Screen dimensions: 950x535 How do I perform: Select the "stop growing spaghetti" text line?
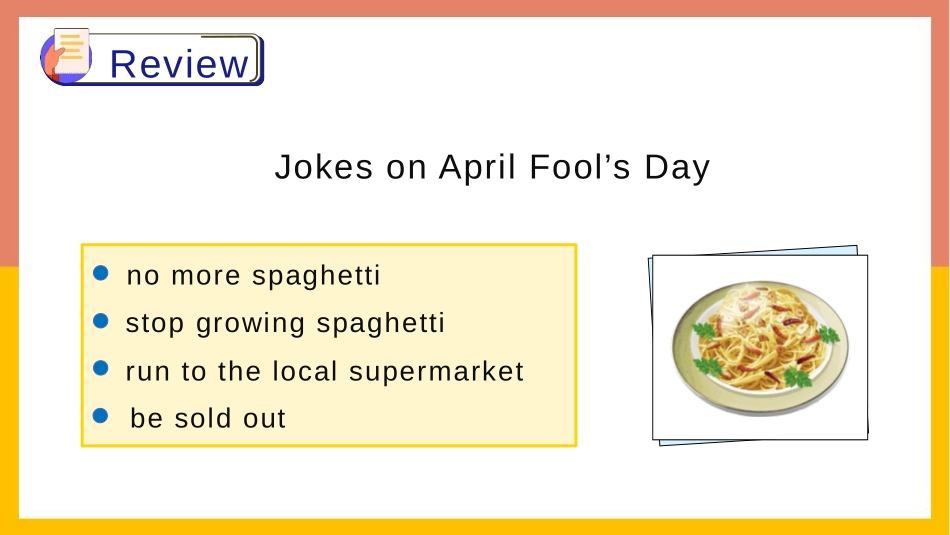click(285, 323)
